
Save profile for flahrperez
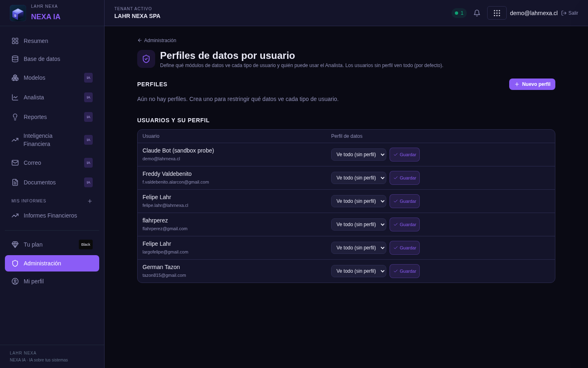[405, 224]
